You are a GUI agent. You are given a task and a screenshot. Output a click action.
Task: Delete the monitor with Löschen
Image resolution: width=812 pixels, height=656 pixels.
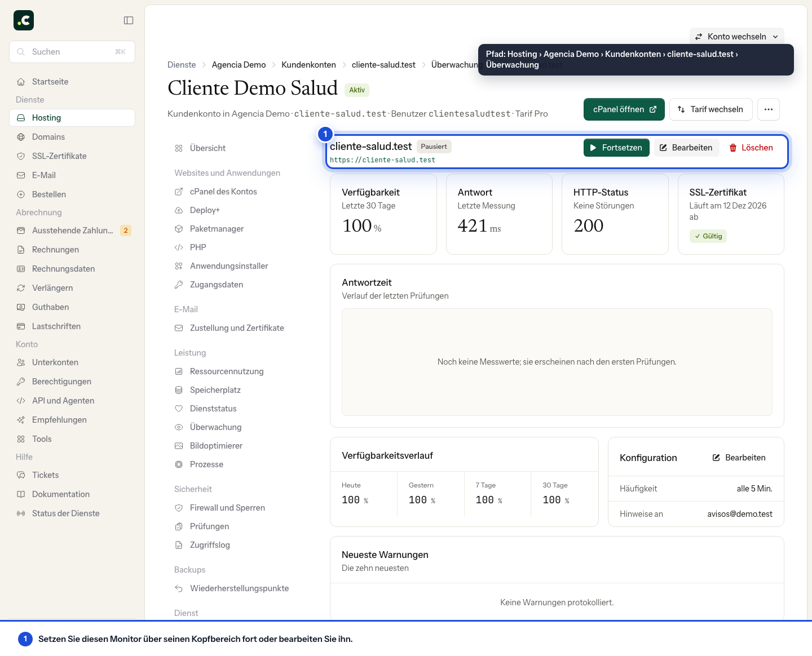pyautogui.click(x=751, y=148)
